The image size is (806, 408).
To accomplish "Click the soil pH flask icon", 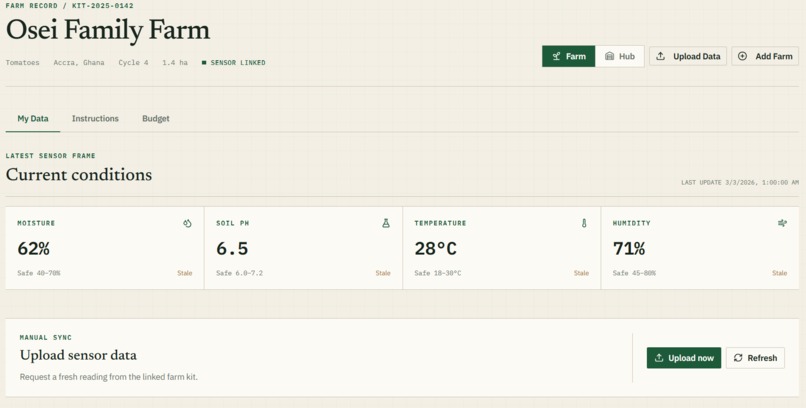I will tap(386, 223).
